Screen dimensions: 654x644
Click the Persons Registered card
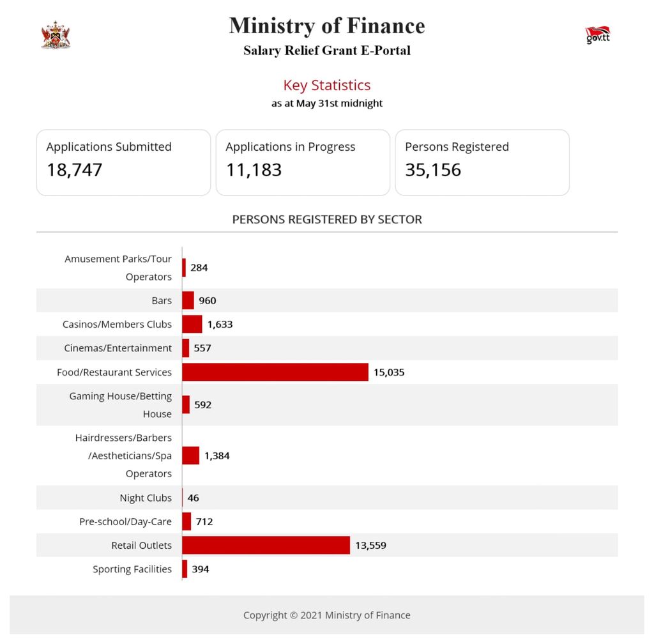(482, 162)
